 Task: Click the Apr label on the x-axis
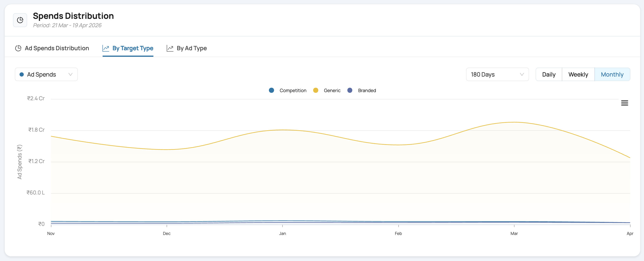[630, 234]
